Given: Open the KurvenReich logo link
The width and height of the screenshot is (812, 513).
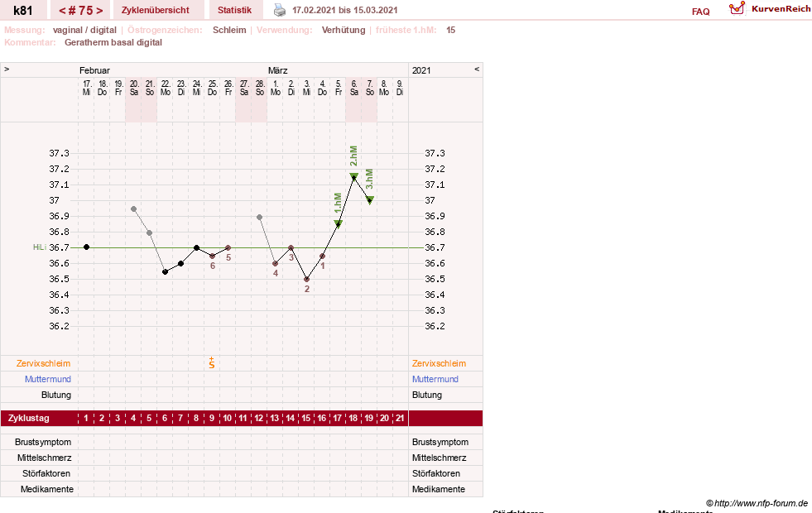Looking at the screenshot, I should pyautogui.click(x=770, y=9).
